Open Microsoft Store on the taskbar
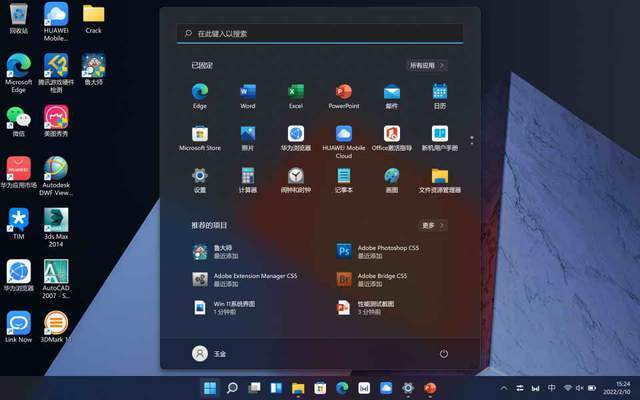The image size is (640, 400). tap(320, 388)
